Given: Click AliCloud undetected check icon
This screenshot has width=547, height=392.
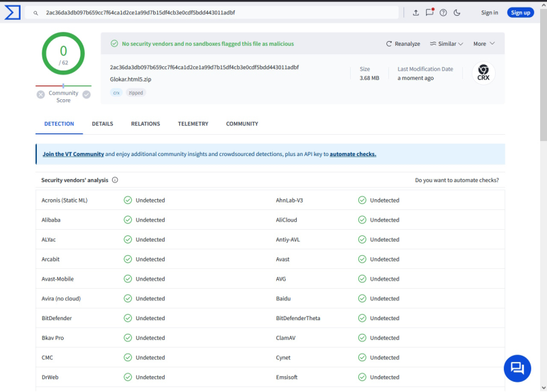Looking at the screenshot, I should pos(362,220).
